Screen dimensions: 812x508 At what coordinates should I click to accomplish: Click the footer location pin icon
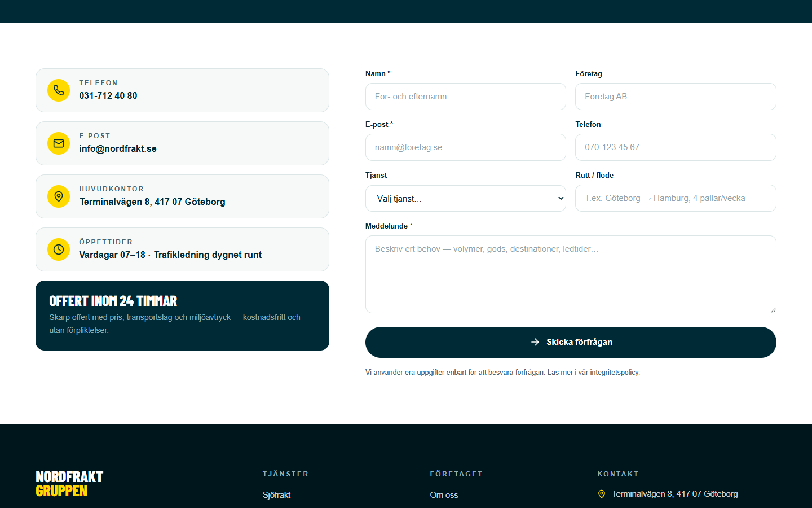[x=602, y=494]
